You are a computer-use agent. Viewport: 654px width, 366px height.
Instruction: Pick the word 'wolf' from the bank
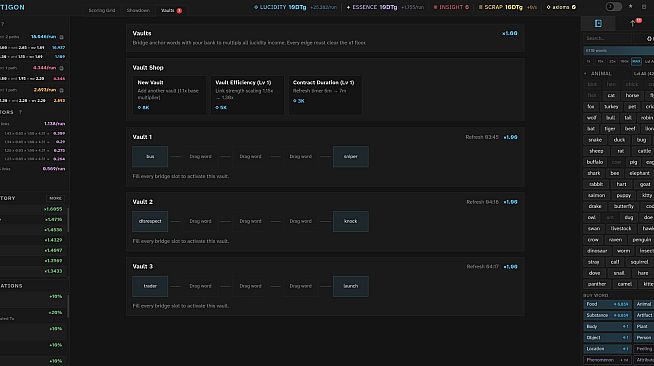pyautogui.click(x=591, y=118)
